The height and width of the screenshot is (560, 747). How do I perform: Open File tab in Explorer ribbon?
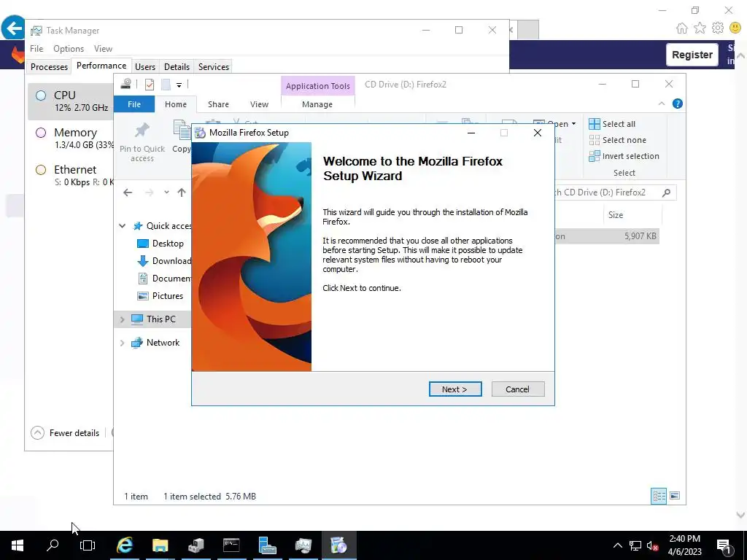134,104
